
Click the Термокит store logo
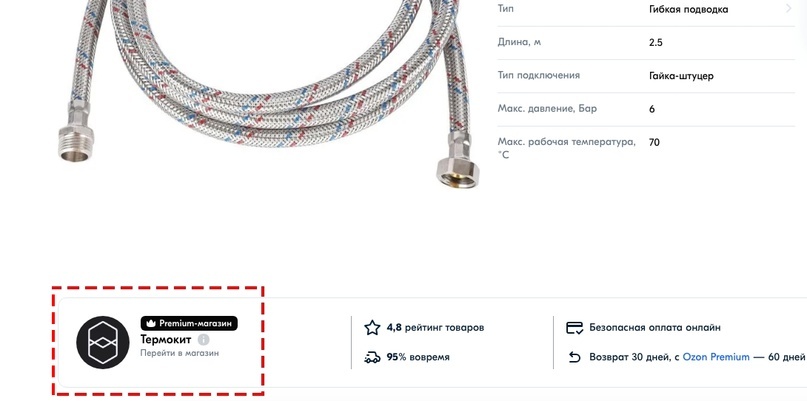[x=103, y=342]
